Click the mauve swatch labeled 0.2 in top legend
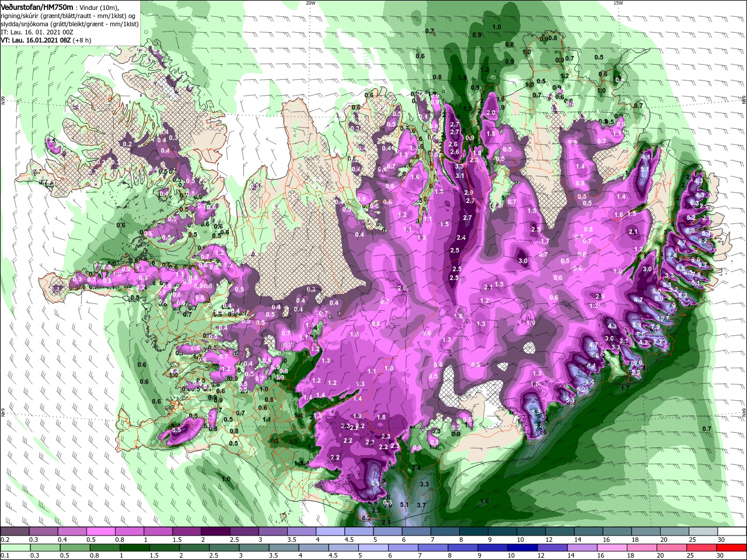 tap(15, 532)
